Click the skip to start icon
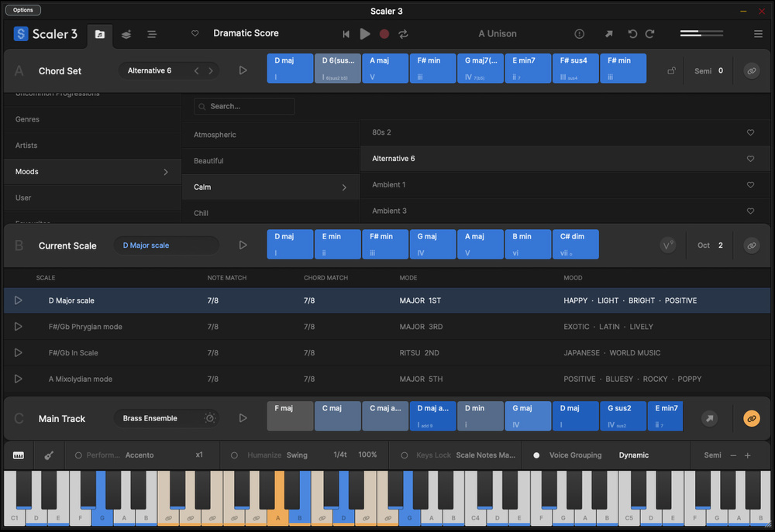The height and width of the screenshot is (532, 775). [346, 34]
